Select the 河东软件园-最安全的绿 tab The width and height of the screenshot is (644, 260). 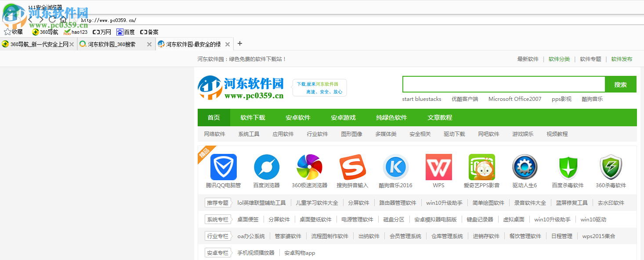click(194, 44)
